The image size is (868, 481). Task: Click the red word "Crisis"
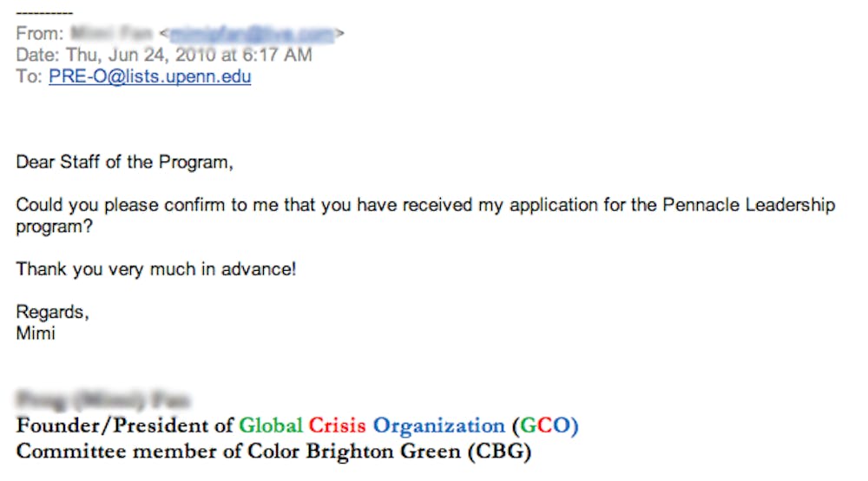click(338, 426)
